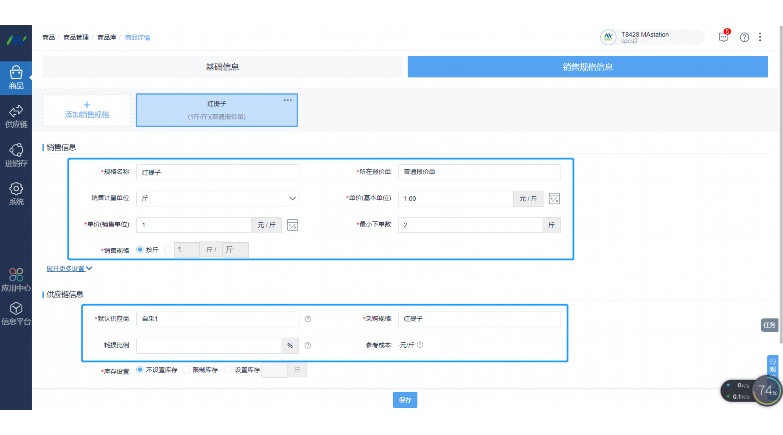Open the 供应链 module in the sidebar
This screenshot has width=783, height=435.
coord(16,116)
